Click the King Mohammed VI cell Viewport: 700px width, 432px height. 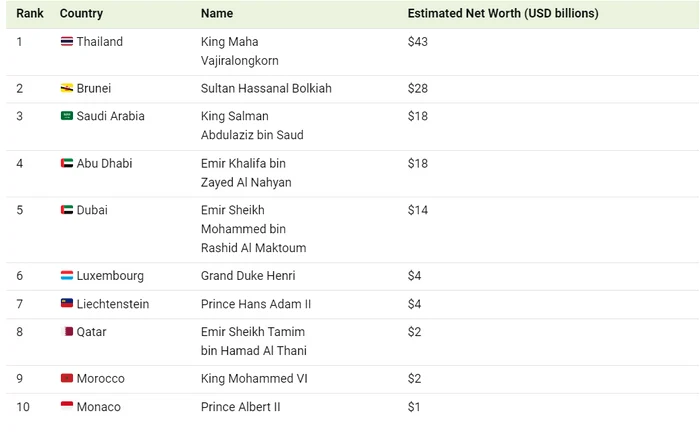click(254, 378)
